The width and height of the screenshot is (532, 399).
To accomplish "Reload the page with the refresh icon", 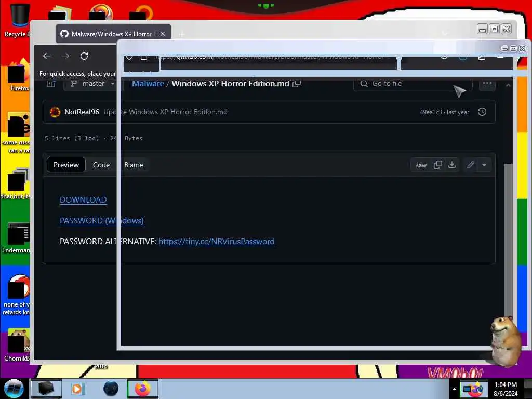I will pos(84,56).
